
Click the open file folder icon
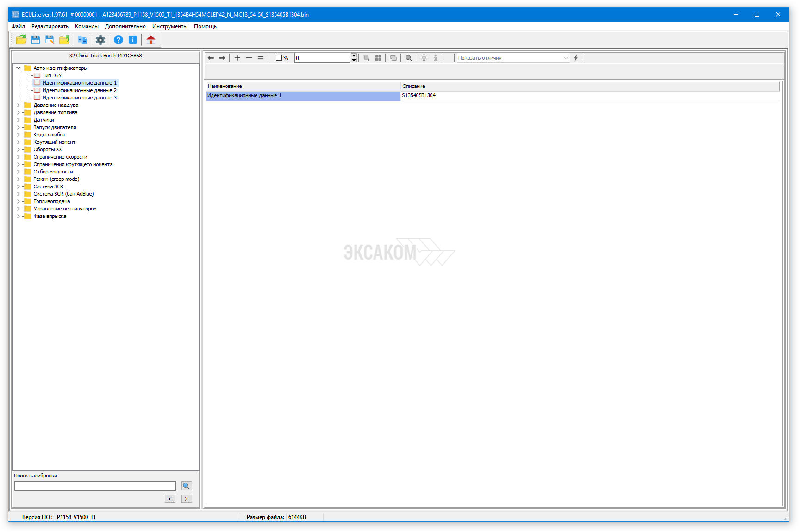click(21, 40)
